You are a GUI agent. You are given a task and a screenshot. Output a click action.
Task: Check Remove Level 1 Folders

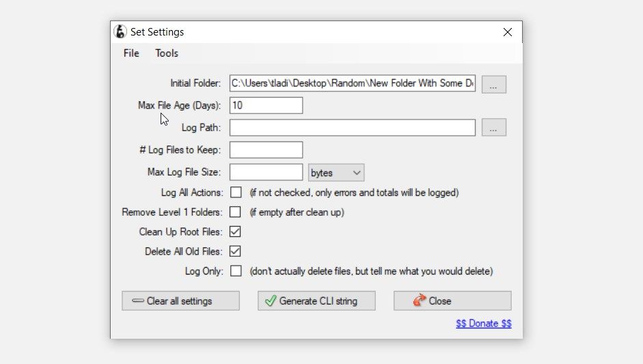point(235,212)
